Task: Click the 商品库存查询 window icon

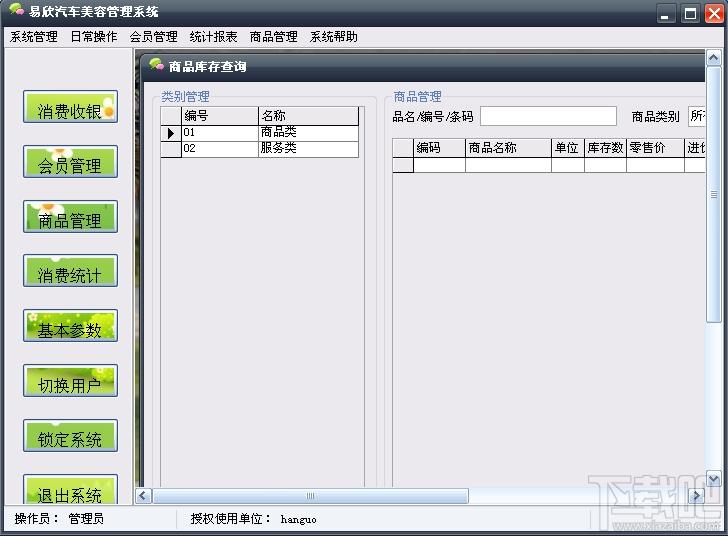Action: tap(156, 65)
